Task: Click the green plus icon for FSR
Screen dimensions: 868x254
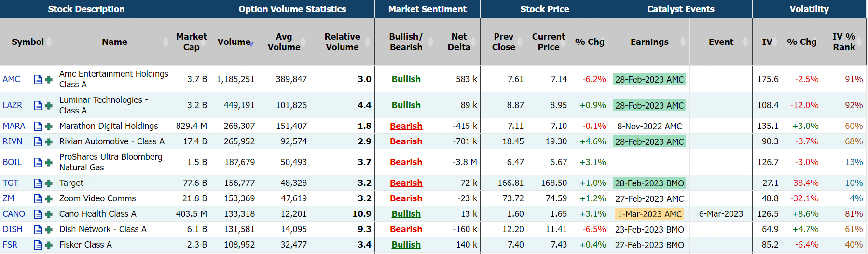Action: [49, 245]
